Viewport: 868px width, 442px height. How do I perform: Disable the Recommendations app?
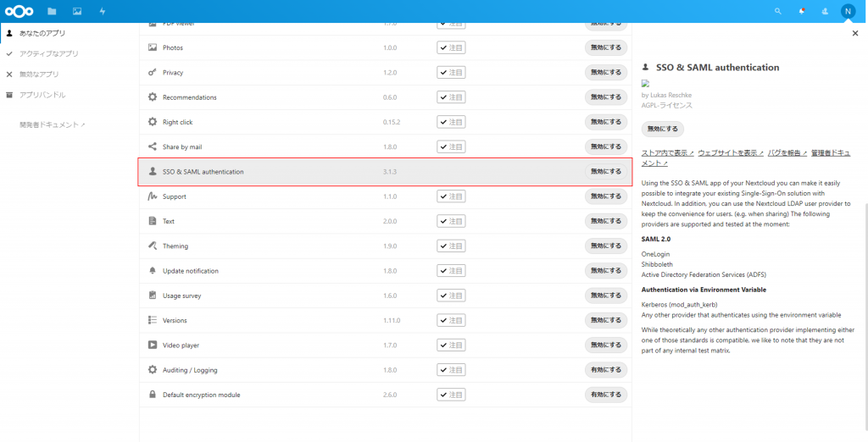pos(606,97)
